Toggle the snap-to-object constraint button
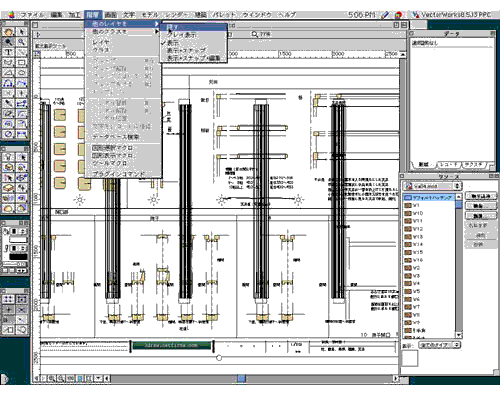 coord(22,299)
